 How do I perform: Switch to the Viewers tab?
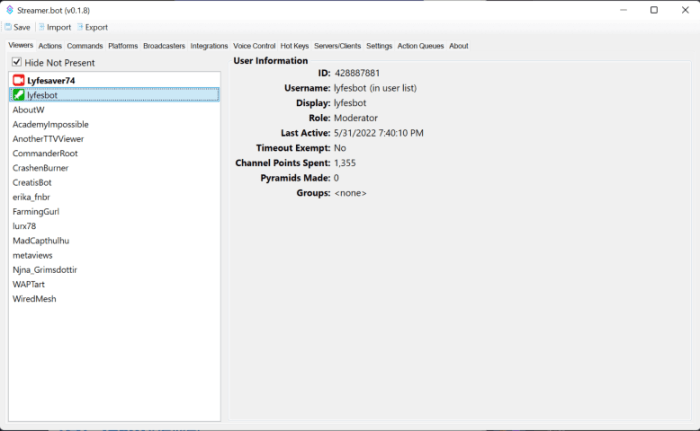pyautogui.click(x=21, y=45)
